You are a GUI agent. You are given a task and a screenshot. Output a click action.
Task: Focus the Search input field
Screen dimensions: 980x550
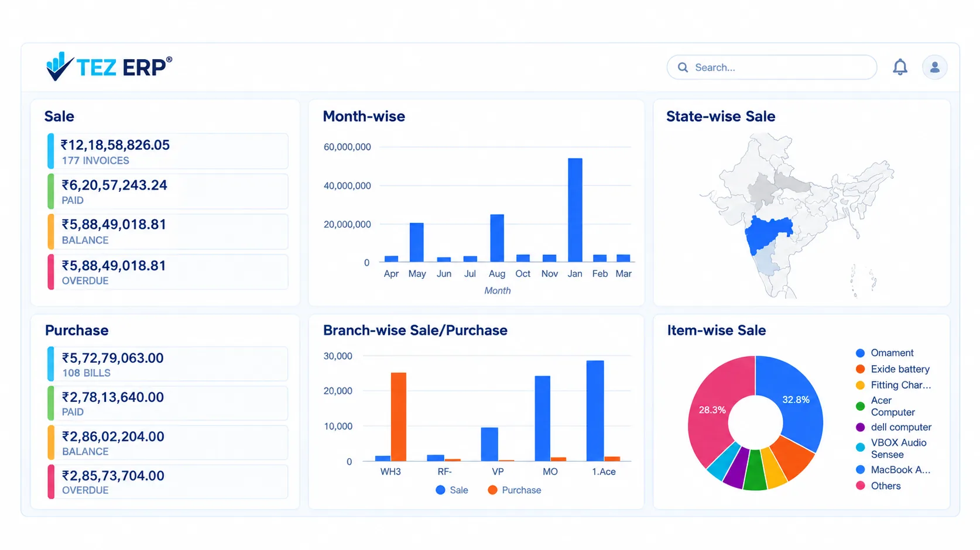click(x=772, y=67)
